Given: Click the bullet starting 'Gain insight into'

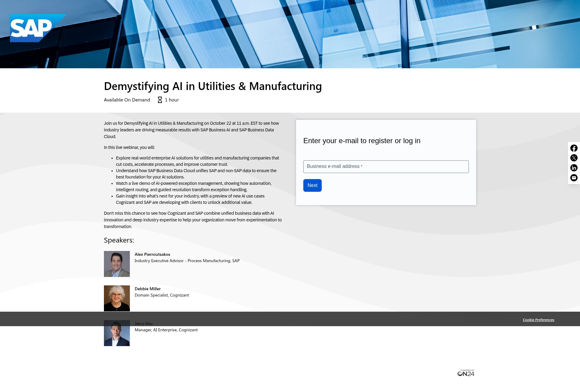Looking at the screenshot, I should (x=190, y=199).
